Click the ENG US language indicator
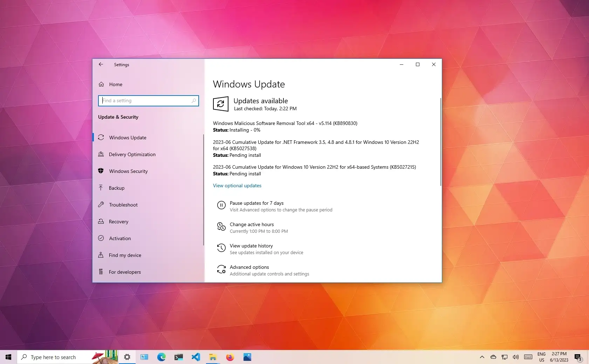The image size is (589, 364). pyautogui.click(x=542, y=357)
